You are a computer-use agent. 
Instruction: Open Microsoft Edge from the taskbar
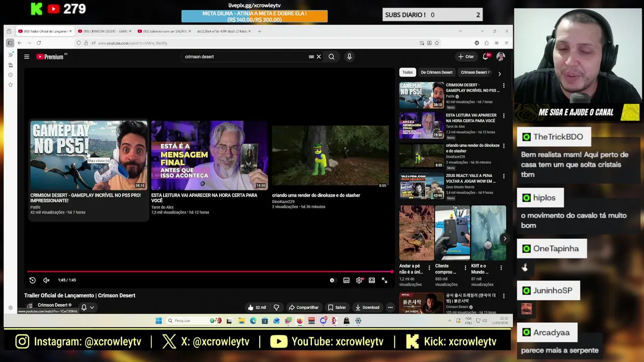[x=253, y=321]
